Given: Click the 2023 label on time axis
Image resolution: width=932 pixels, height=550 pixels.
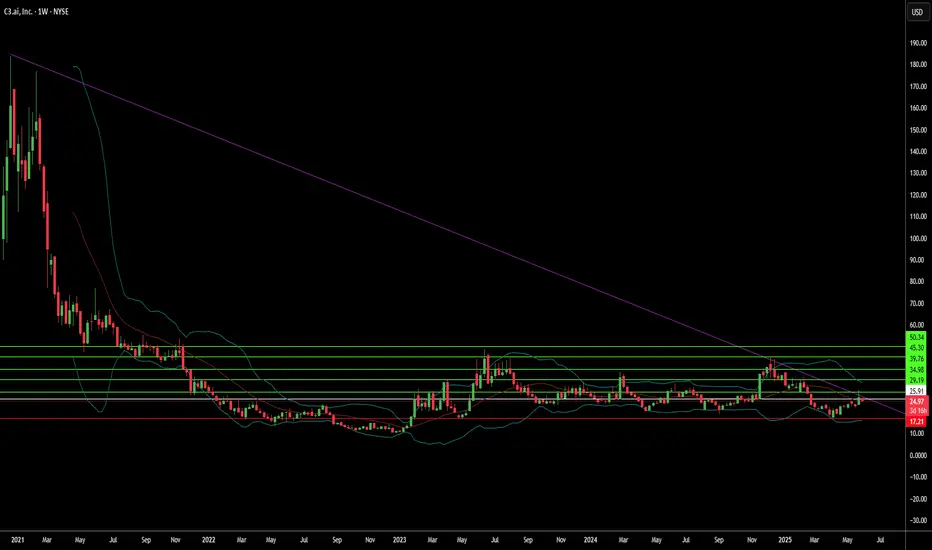Looking at the screenshot, I should point(399,540).
